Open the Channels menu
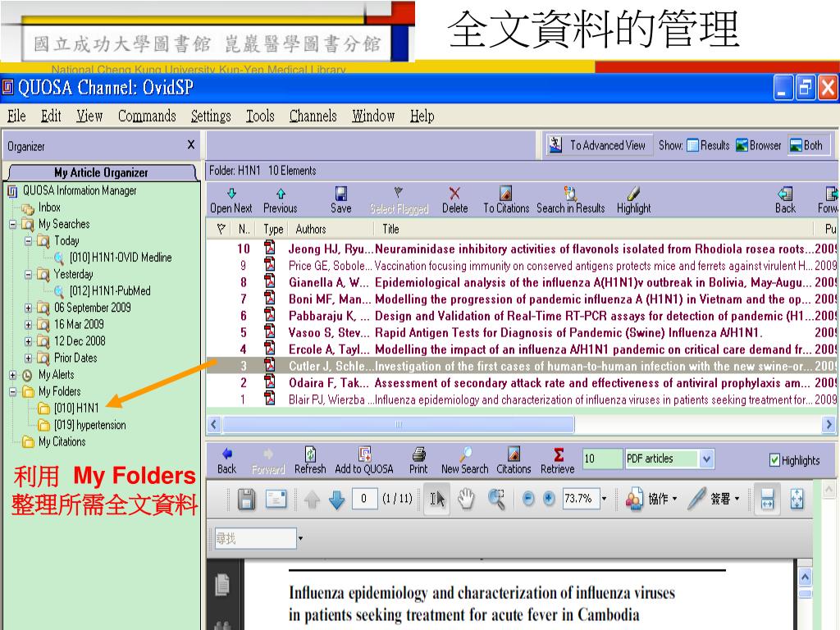This screenshot has width=840, height=630. [313, 116]
